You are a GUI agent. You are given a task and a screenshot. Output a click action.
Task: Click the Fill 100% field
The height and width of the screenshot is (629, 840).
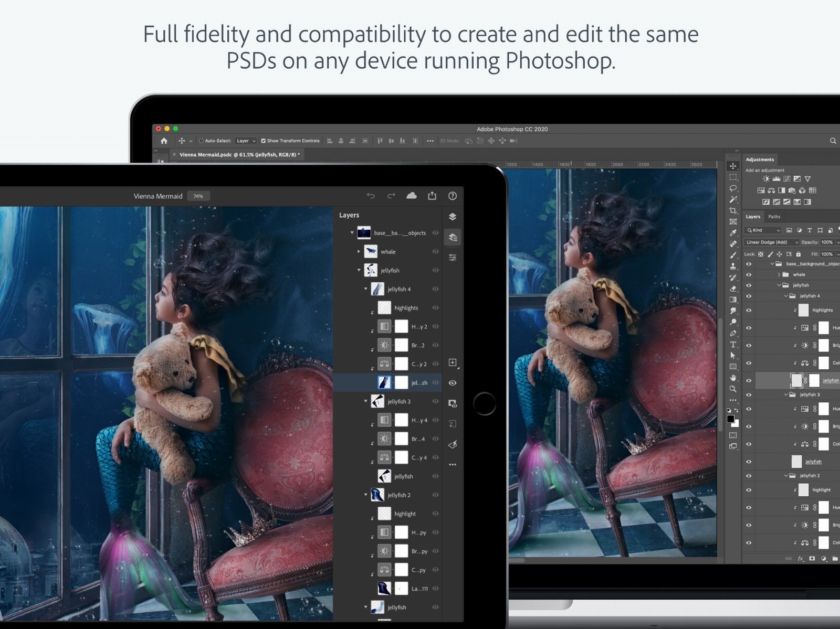(827, 254)
